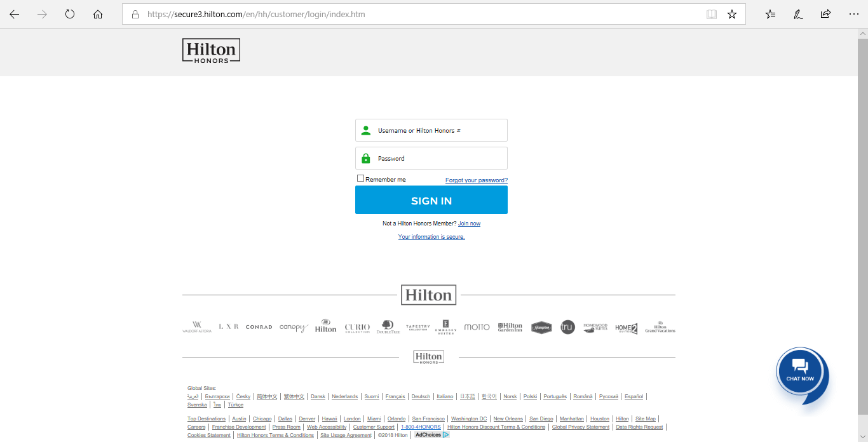Visit the Homewood Suites logo
Viewport: 868px width, 442px height.
click(x=595, y=327)
